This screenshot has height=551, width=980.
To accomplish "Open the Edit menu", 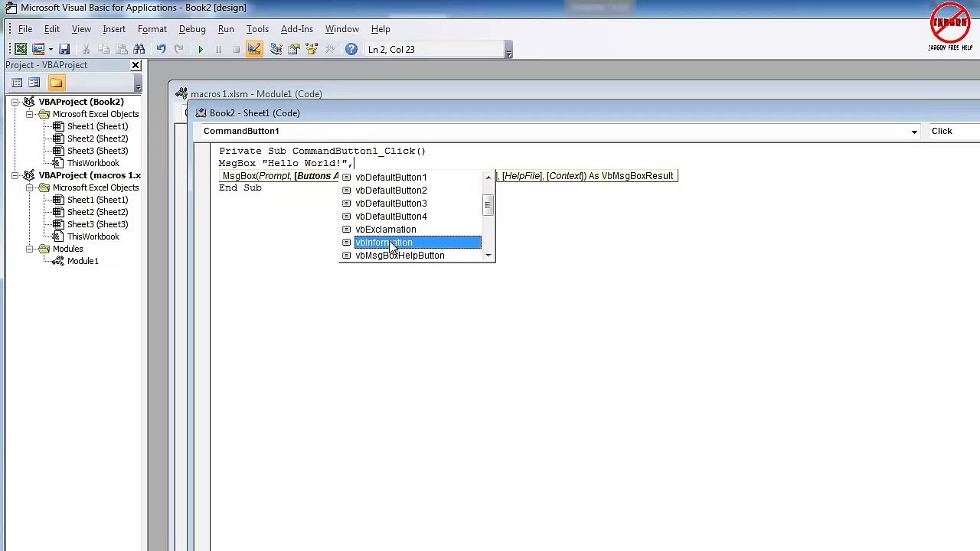I will click(x=52, y=29).
